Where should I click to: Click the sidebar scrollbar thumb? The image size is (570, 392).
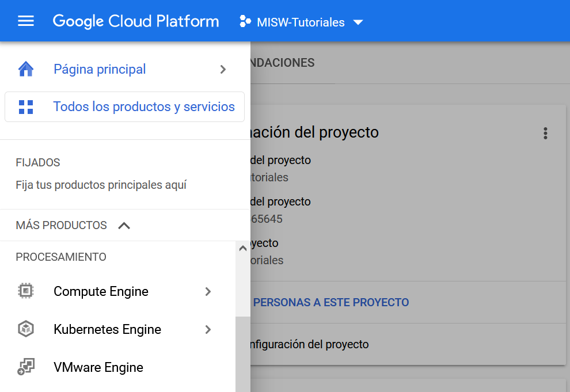[x=243, y=354]
